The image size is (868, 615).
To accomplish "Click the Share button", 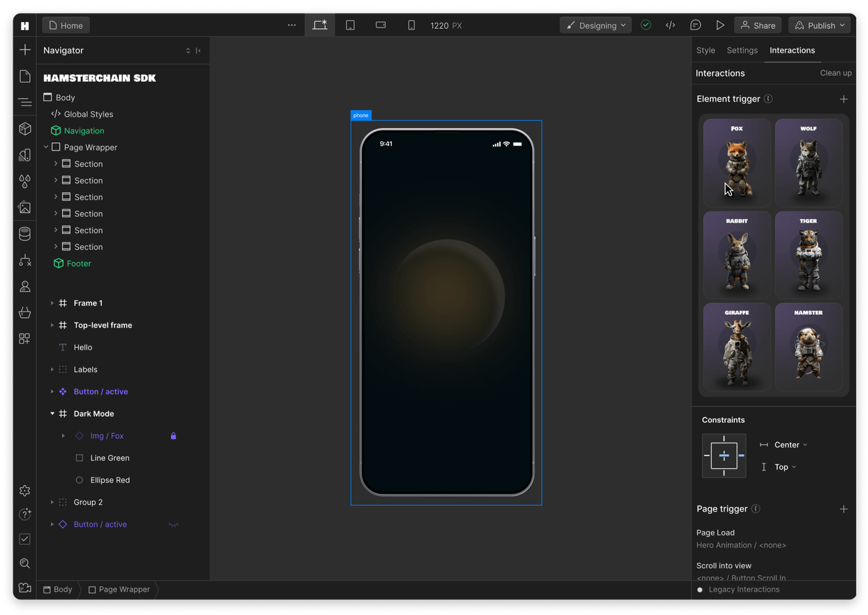I will point(758,25).
